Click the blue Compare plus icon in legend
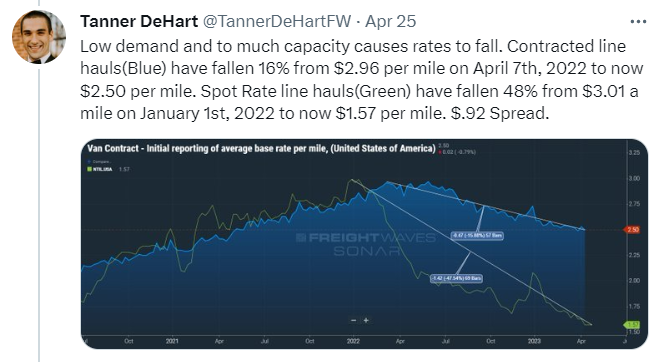This screenshot has width=663, height=362. point(89,162)
